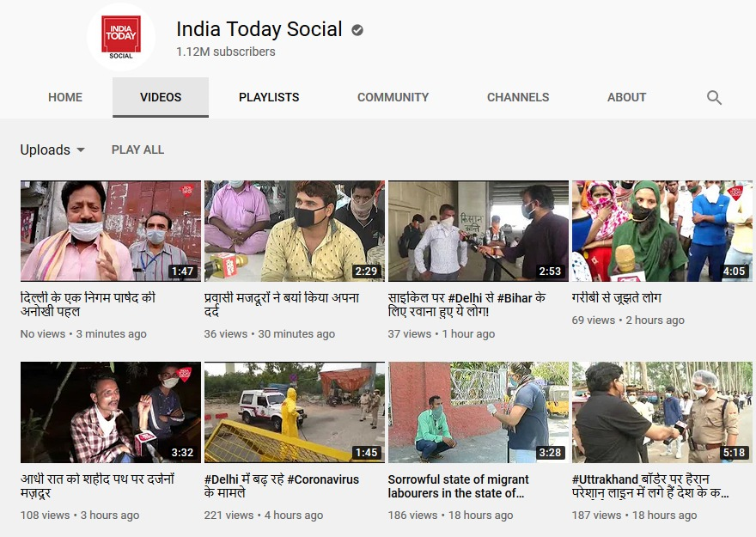Go to the COMMUNITY tab
Screen dimensions: 756x537
coord(393,97)
